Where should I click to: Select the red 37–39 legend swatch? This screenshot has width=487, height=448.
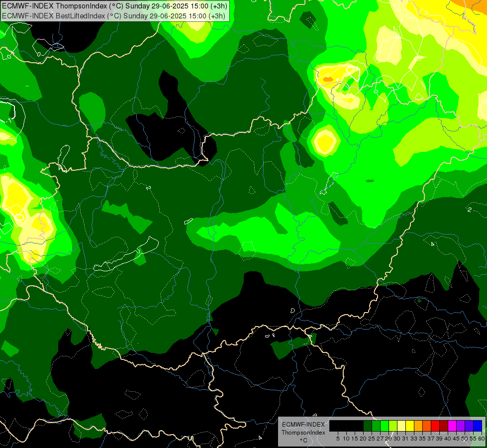click(x=435, y=426)
